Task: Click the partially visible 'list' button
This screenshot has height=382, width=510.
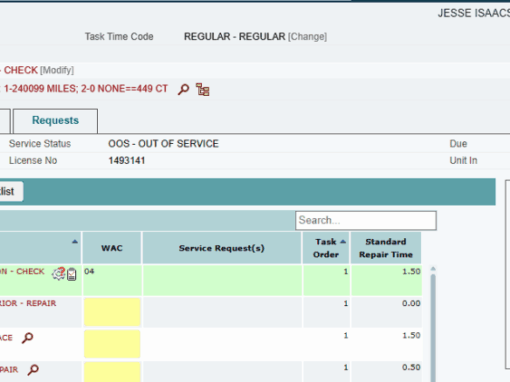Action: 11,191
